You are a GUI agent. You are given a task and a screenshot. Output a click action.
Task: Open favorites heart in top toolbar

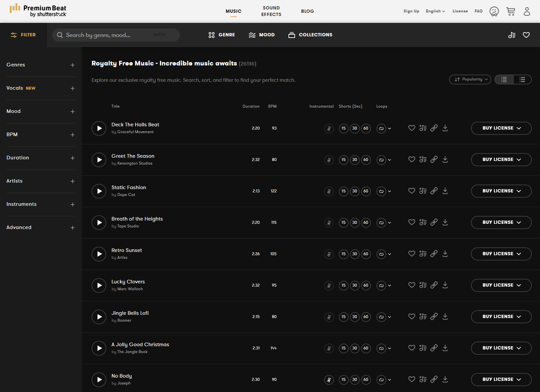click(526, 35)
